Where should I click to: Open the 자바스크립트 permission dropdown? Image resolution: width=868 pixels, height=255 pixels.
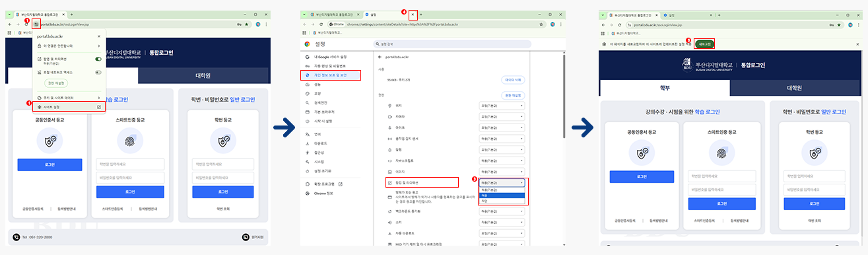[x=502, y=161]
